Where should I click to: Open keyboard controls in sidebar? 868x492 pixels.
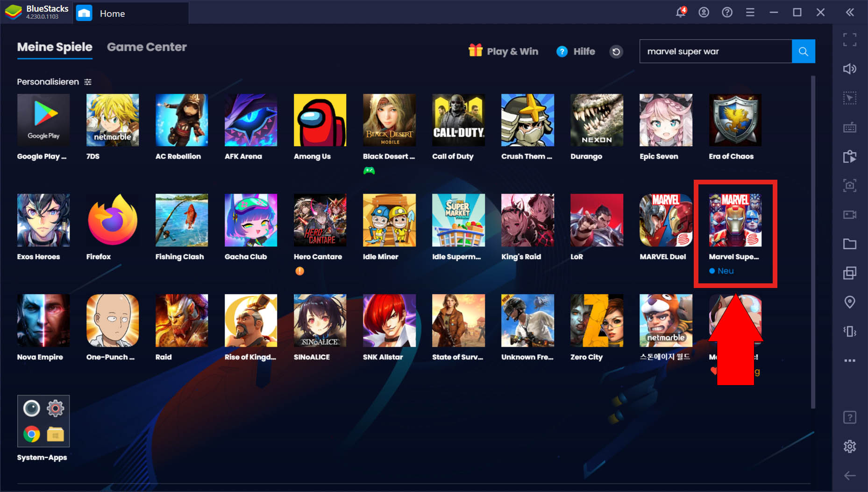[850, 127]
